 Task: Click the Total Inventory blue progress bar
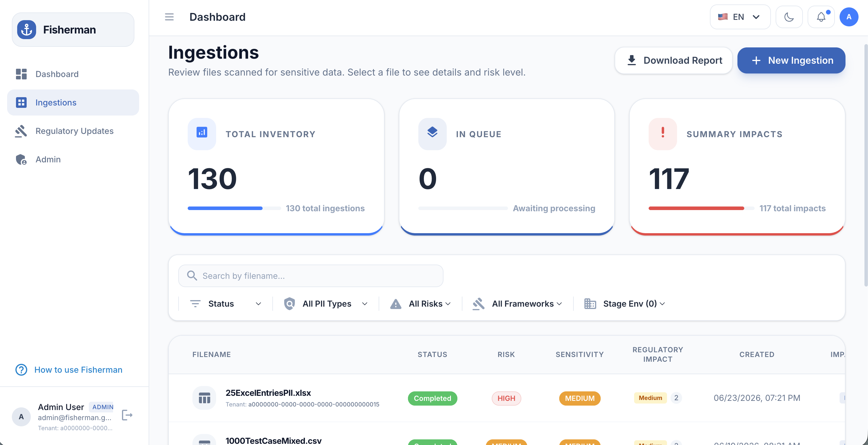click(x=234, y=208)
